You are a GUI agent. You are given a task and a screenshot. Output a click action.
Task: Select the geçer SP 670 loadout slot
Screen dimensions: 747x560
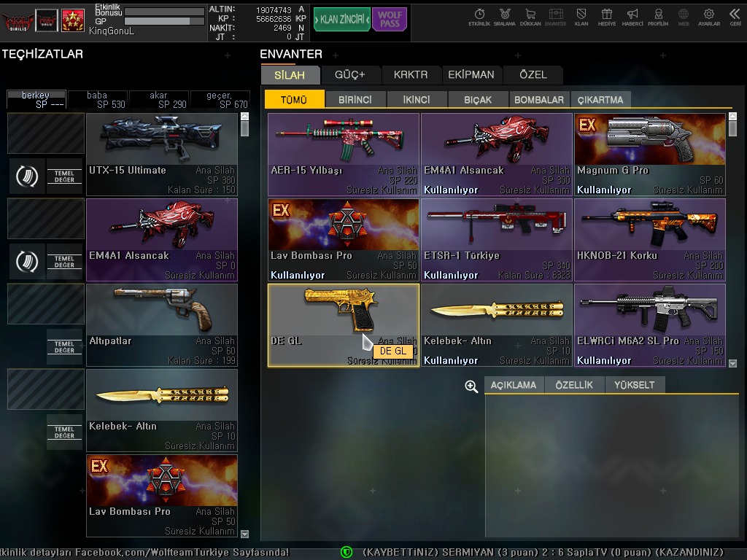pos(220,100)
